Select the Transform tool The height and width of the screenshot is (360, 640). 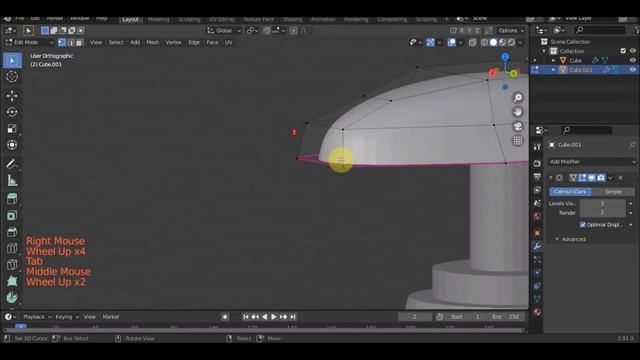coord(12,144)
